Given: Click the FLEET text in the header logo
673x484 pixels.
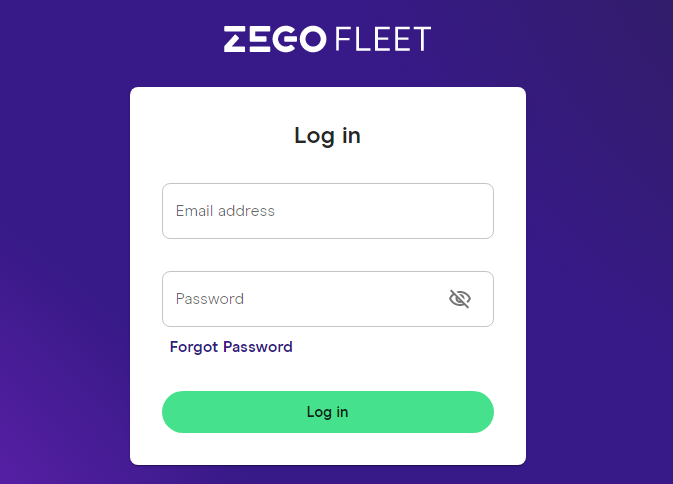Looking at the screenshot, I should coord(383,39).
